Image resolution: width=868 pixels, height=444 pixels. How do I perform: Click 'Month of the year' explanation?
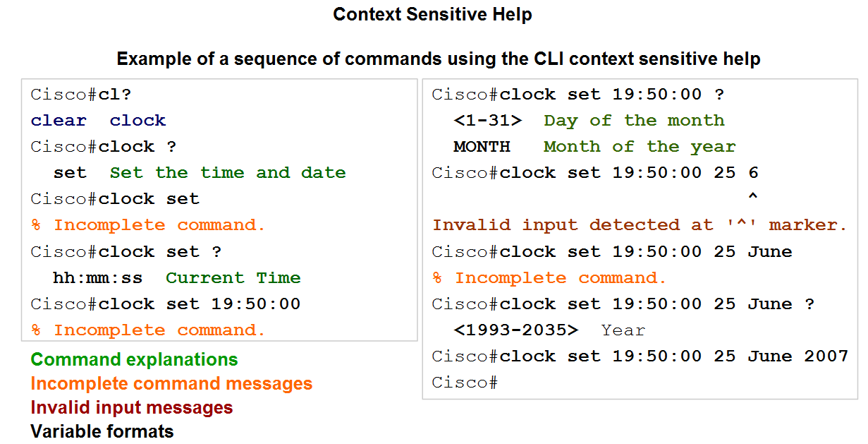[x=640, y=147]
